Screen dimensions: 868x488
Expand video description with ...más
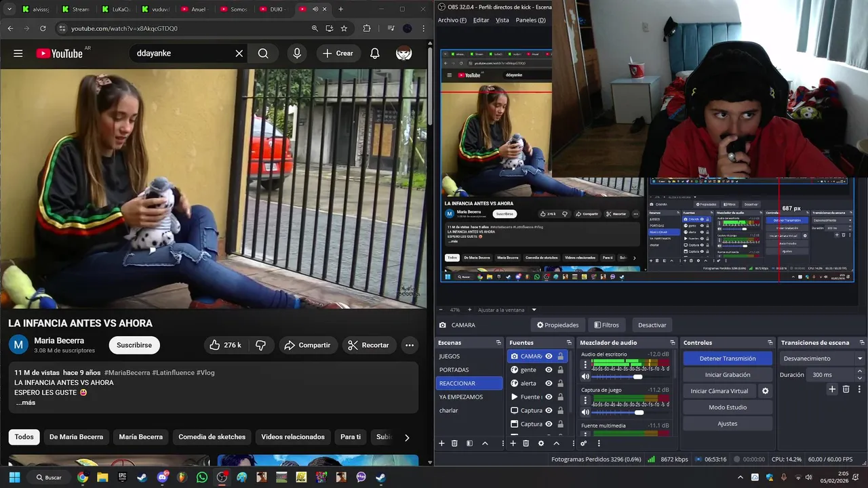click(x=25, y=403)
